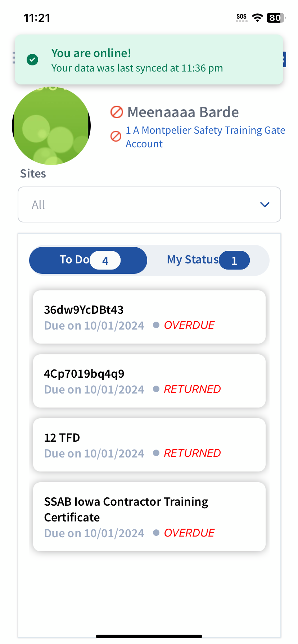Switch to the To Do tab

pyautogui.click(x=74, y=260)
